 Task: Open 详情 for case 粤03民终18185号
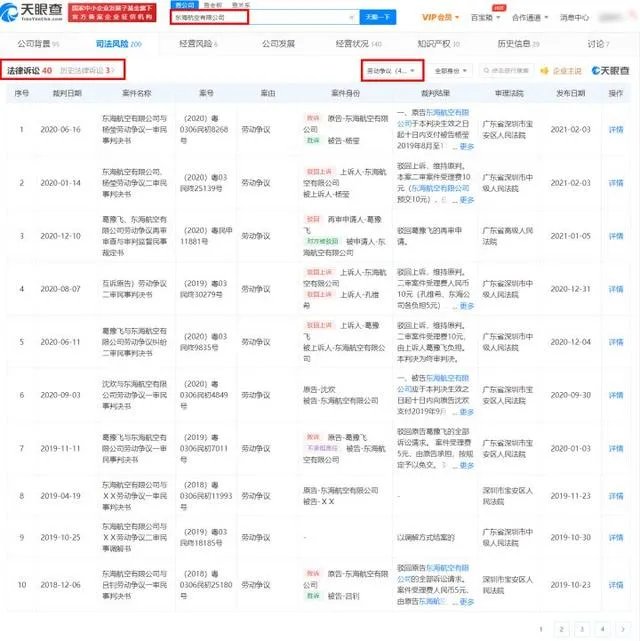tap(616, 537)
